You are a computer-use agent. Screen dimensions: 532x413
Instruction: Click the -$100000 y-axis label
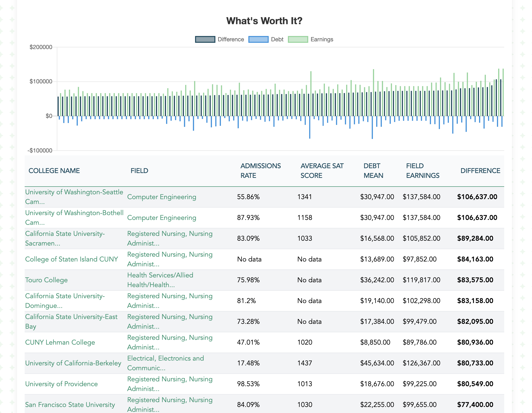[x=40, y=151]
